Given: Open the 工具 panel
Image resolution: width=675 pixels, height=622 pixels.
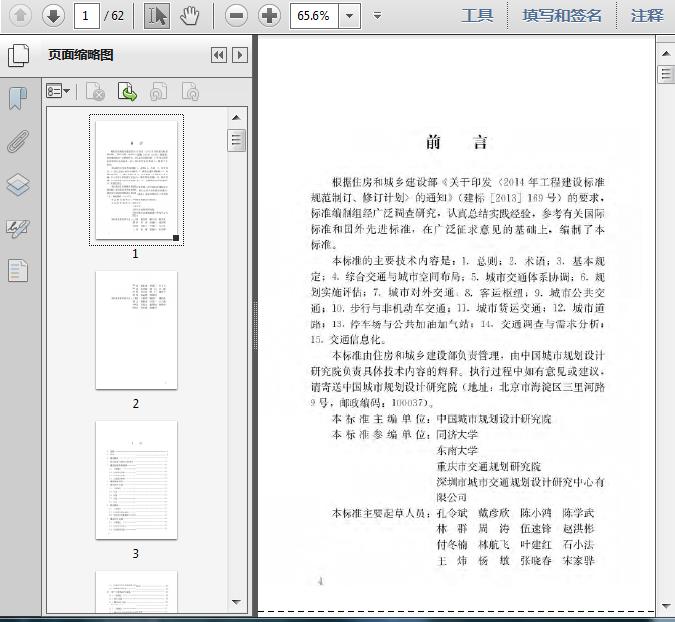Looking at the screenshot, I should coord(477,15).
